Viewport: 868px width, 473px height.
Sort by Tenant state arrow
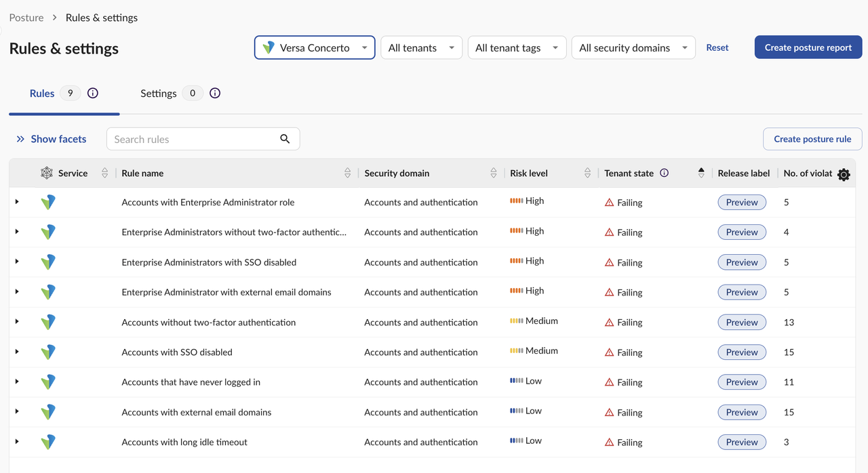point(701,173)
